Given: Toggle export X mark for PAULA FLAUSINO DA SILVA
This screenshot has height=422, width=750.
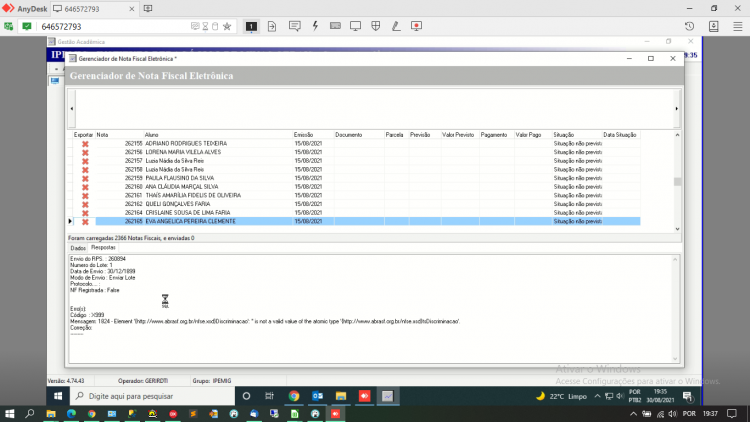Looking at the screenshot, I should point(85,178).
